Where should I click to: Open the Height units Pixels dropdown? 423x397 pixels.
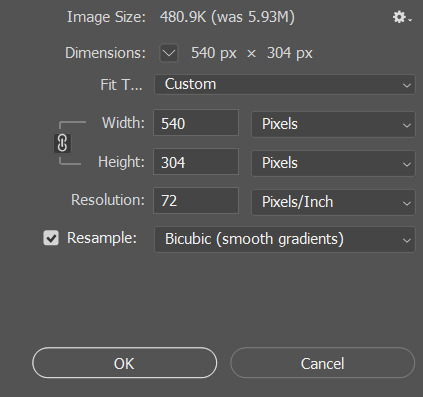click(x=333, y=163)
